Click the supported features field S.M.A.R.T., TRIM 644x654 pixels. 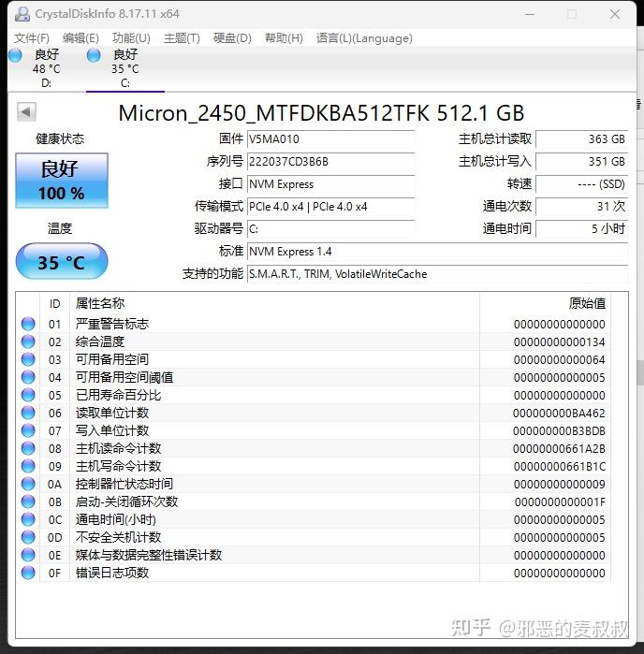437,274
